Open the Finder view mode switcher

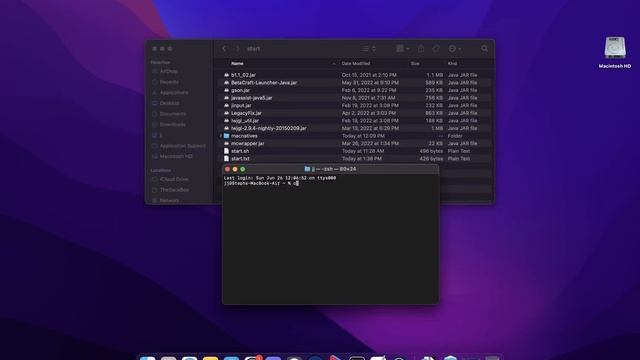pyautogui.click(x=369, y=49)
